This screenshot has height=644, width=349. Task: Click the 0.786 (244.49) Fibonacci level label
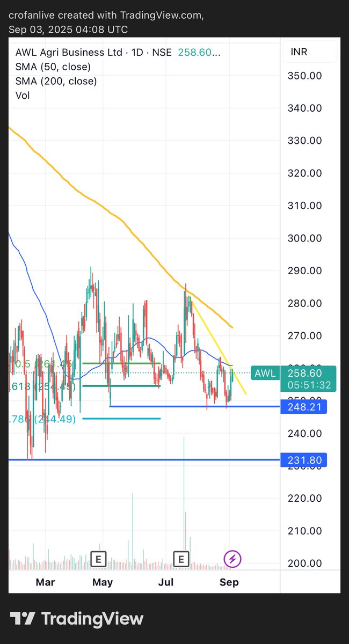[x=42, y=419]
